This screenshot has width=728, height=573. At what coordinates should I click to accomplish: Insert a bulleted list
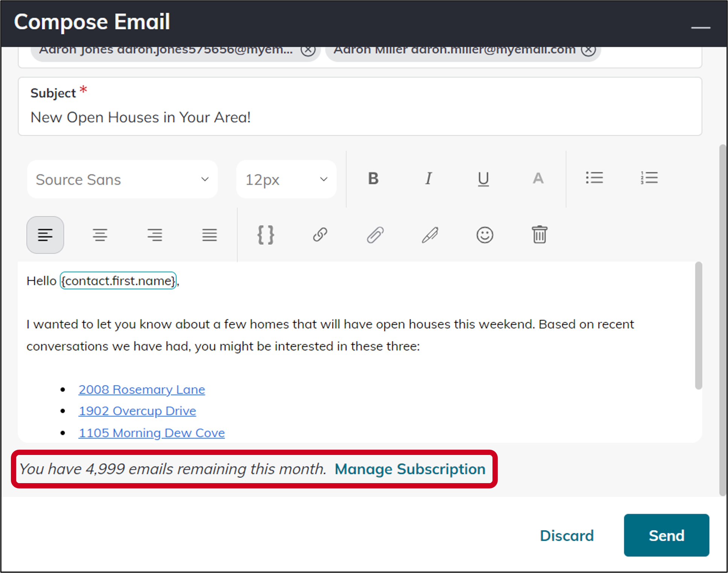(x=594, y=178)
